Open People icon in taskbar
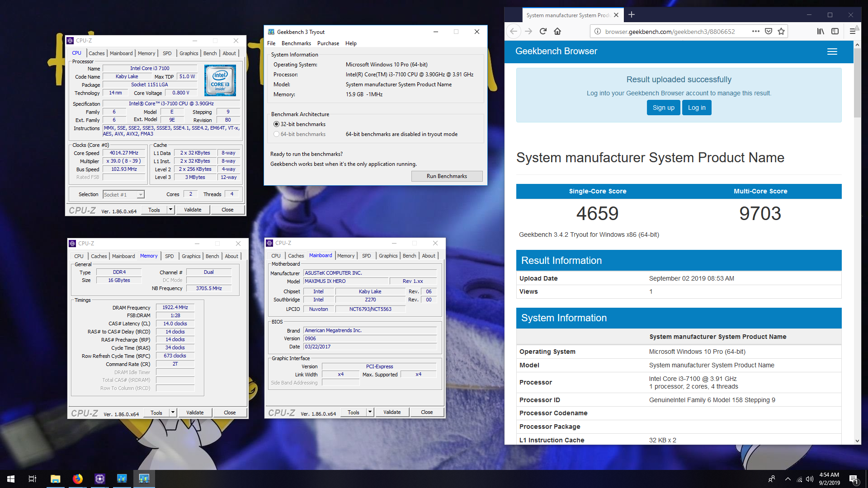This screenshot has height=488, width=868. (772, 479)
